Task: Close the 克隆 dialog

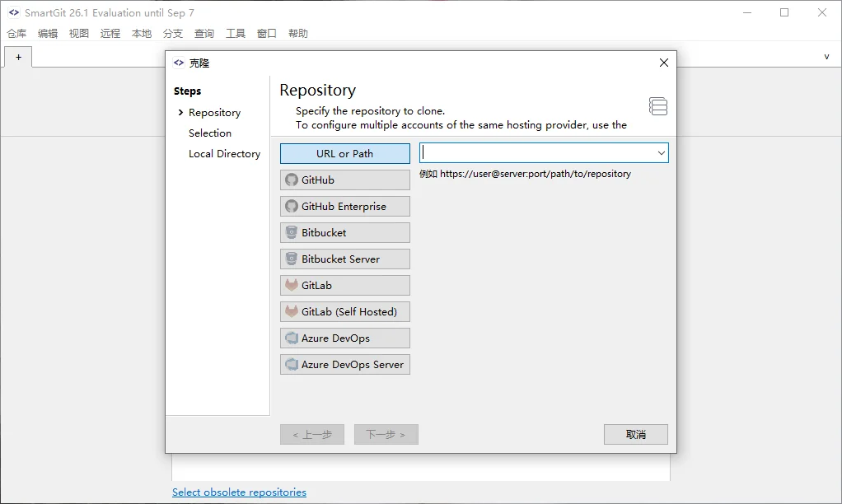Action: pyautogui.click(x=664, y=63)
